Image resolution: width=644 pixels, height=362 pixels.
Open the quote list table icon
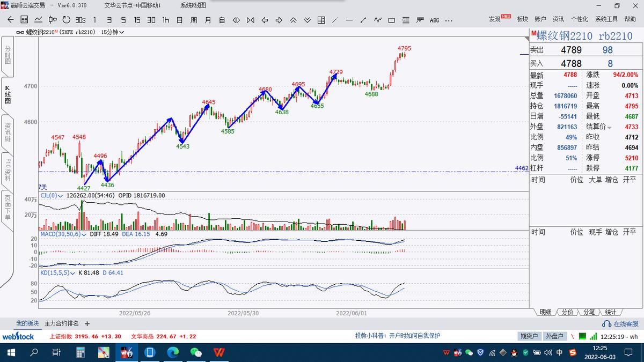click(24, 20)
